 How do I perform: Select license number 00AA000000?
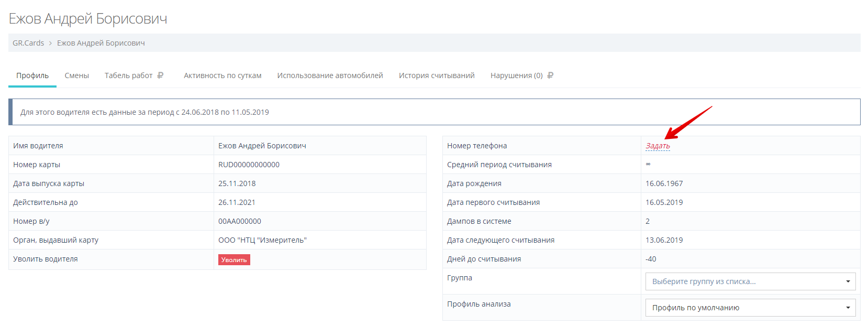[x=240, y=221]
